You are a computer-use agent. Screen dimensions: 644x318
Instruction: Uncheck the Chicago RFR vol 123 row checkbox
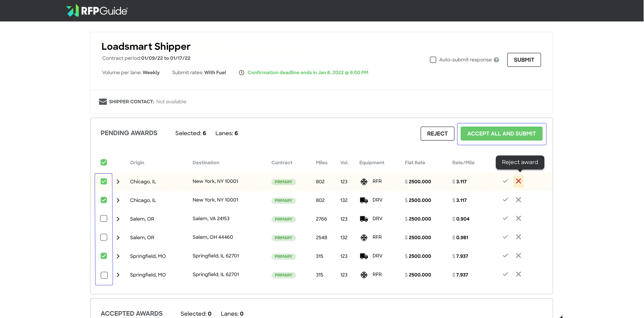[104, 182]
